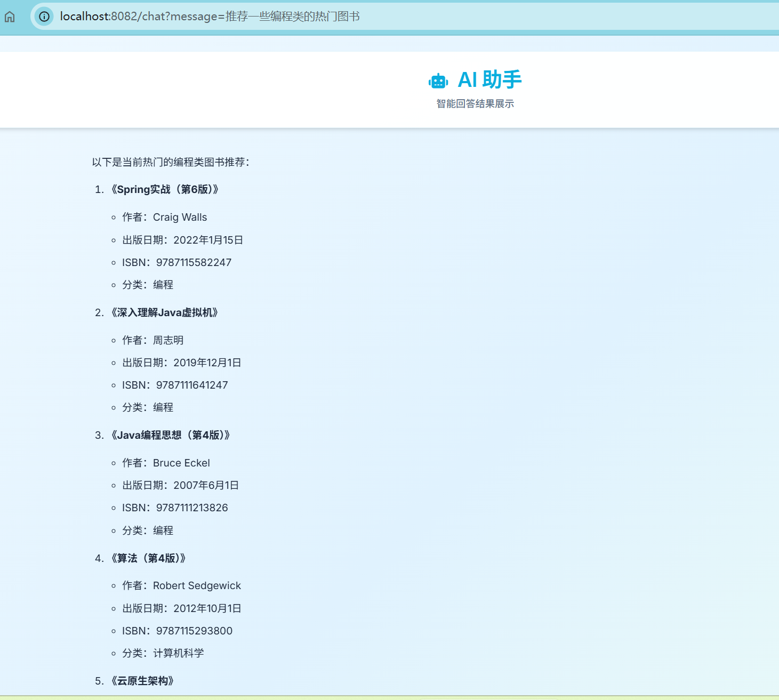Click 分类：编程 under 深入理解Java虚拟机
Viewport: 779px width, 700px height.
pyautogui.click(x=148, y=407)
